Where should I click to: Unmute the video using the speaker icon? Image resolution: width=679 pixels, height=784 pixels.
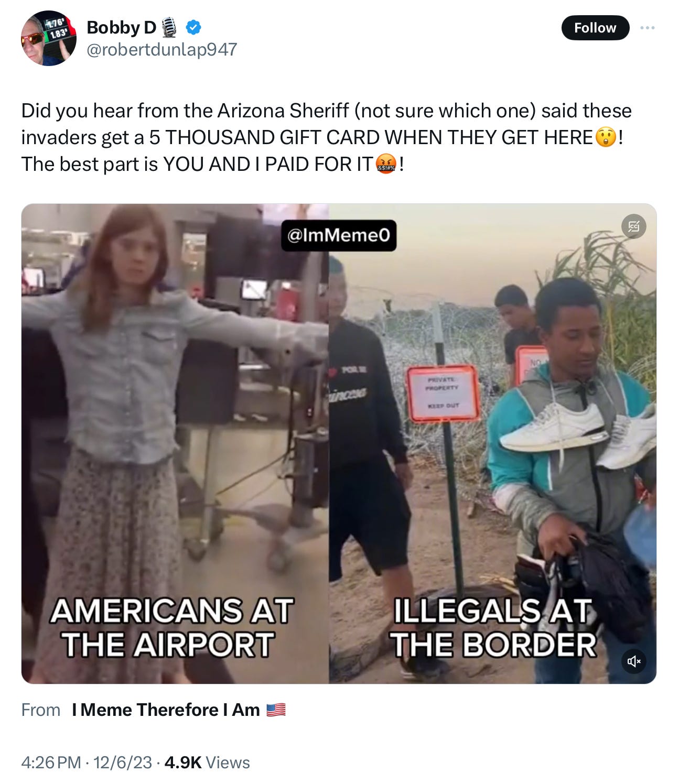click(x=633, y=661)
